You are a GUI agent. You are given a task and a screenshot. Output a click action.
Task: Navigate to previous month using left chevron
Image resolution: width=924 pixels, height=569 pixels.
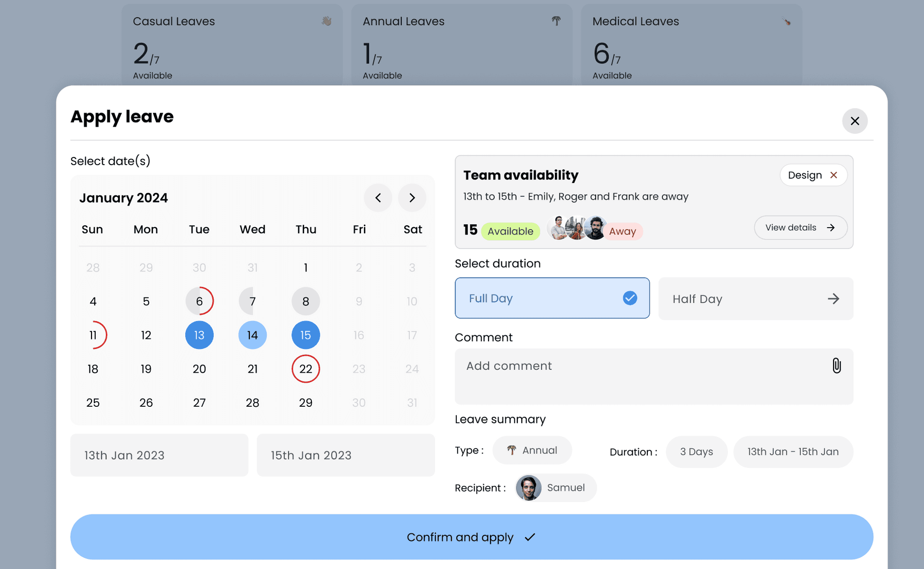(x=378, y=197)
